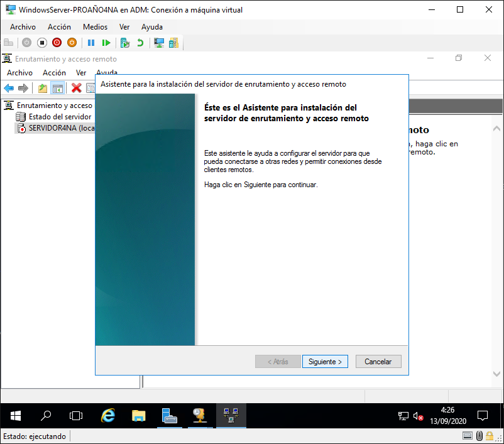
Task: Click the scroll down arrow in the right pane
Action: tap(496, 374)
